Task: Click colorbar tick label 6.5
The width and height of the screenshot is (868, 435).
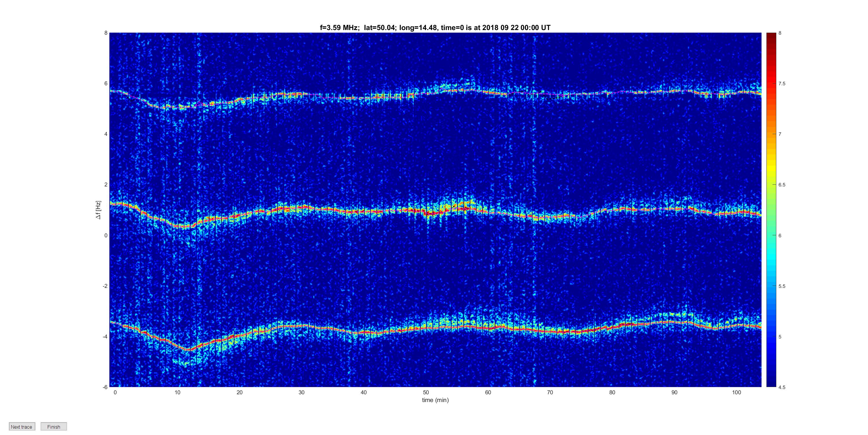Action: coord(782,184)
